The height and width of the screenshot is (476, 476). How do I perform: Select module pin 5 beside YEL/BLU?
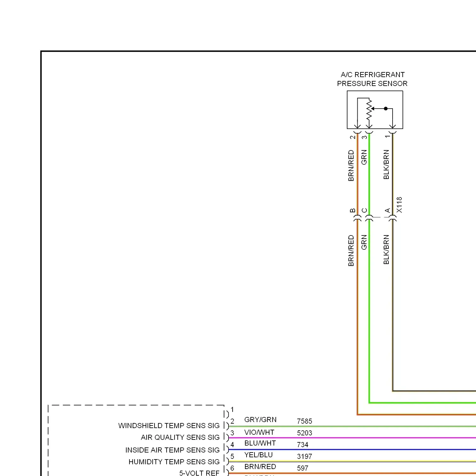232,456
